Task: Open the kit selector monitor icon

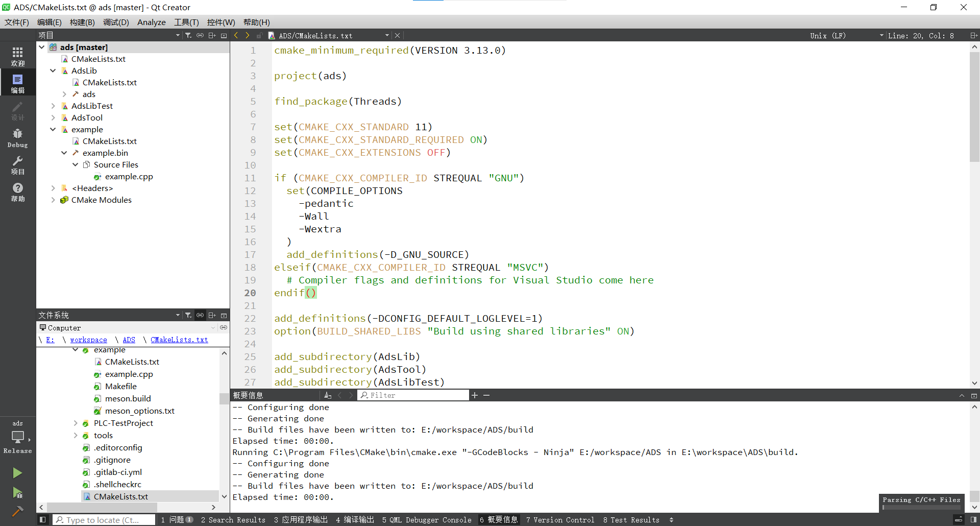Action: click(17, 438)
